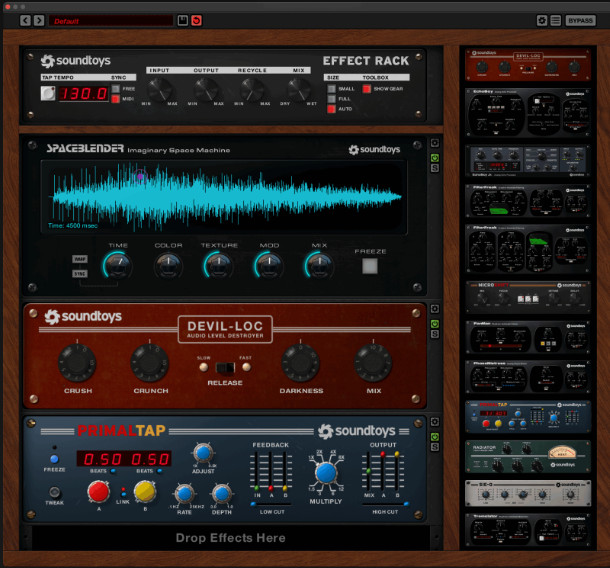This screenshot has width=610, height=568.
Task: Open the settings gear in the top bar
Action: [x=542, y=20]
